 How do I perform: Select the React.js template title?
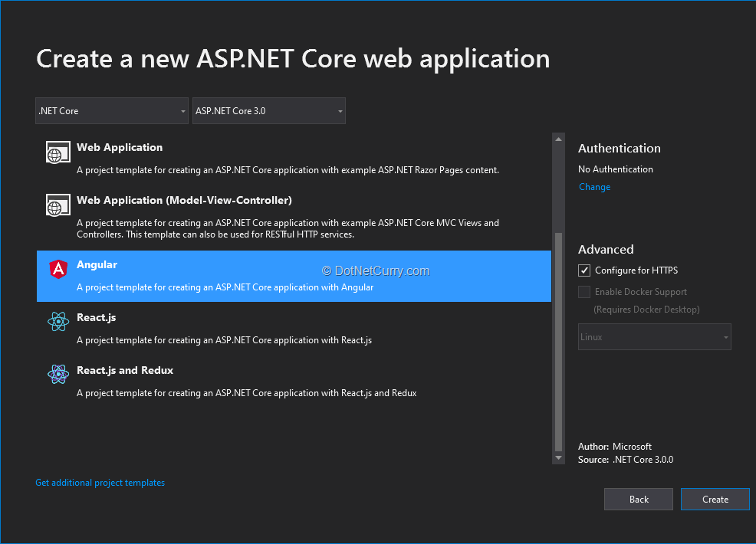pyautogui.click(x=97, y=317)
